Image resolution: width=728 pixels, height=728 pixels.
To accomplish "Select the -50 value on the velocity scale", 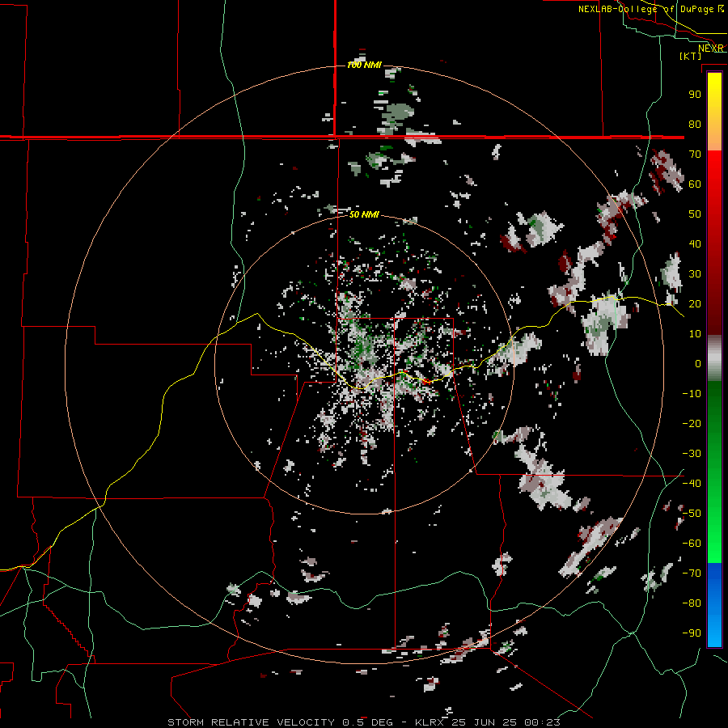I will point(692,514).
